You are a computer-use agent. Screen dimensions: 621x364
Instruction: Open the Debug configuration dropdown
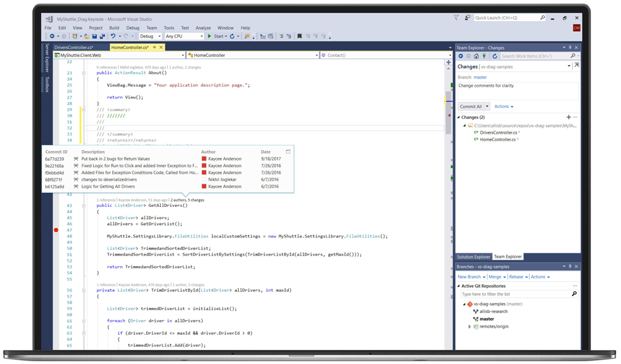(x=159, y=36)
